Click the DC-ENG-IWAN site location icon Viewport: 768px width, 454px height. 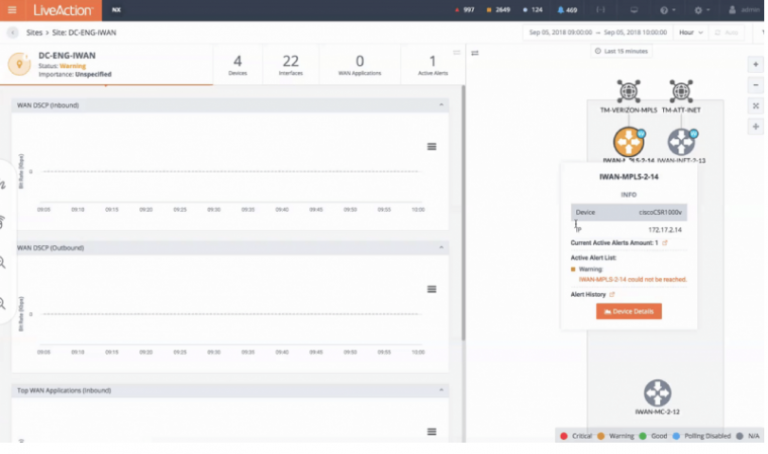(20, 64)
